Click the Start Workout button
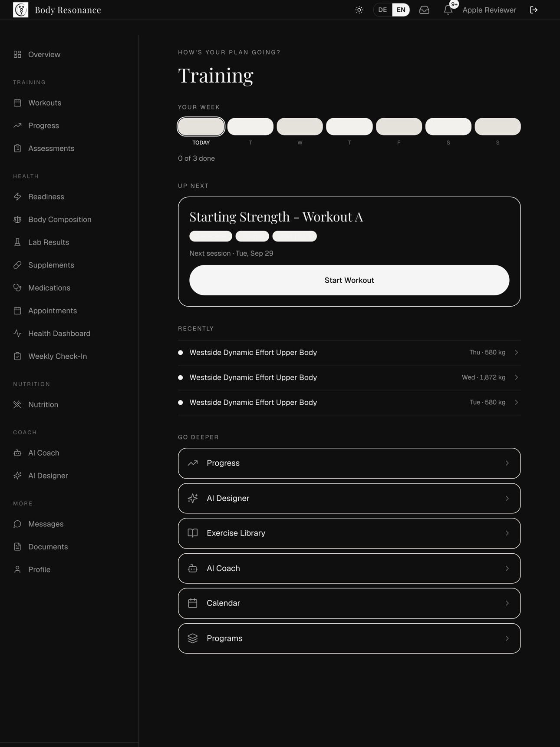Screen dimensions: 560x747 (x=349, y=280)
